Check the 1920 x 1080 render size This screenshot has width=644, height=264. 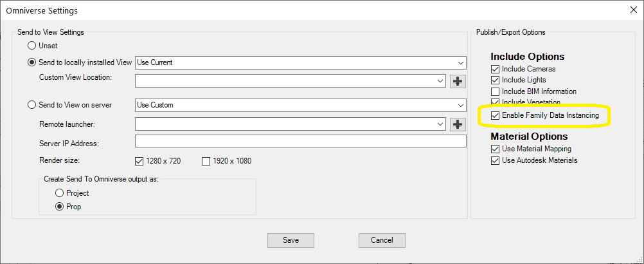point(206,161)
